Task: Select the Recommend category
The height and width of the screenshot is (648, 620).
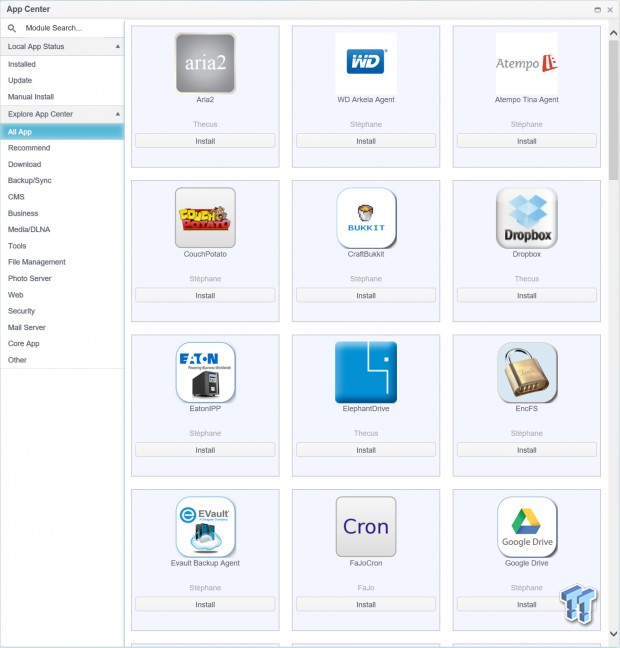Action: coord(29,148)
